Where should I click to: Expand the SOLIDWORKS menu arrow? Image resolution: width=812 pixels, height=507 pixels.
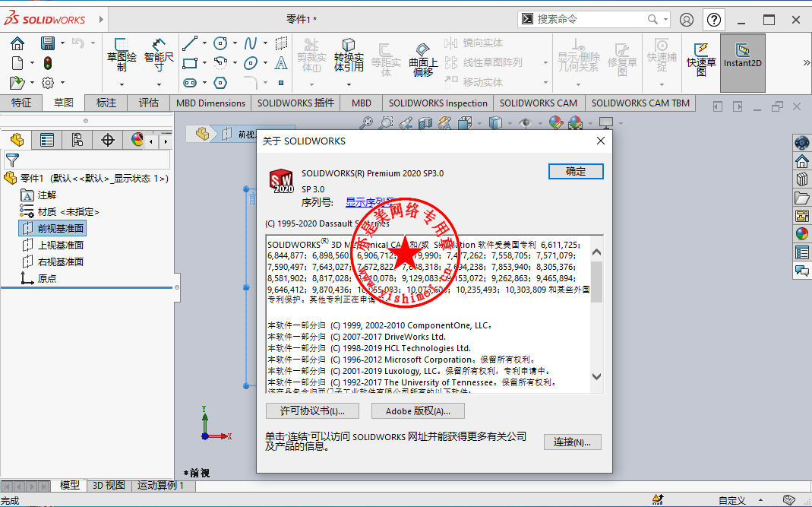101,20
